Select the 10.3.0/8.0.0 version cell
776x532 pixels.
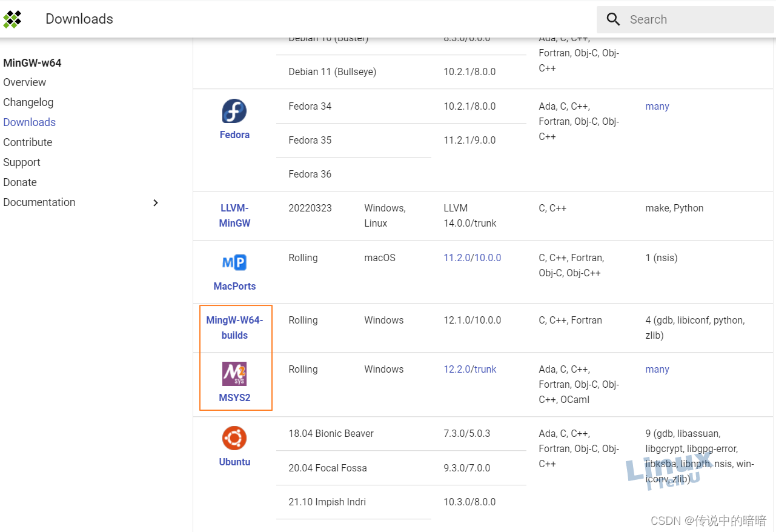[469, 502]
